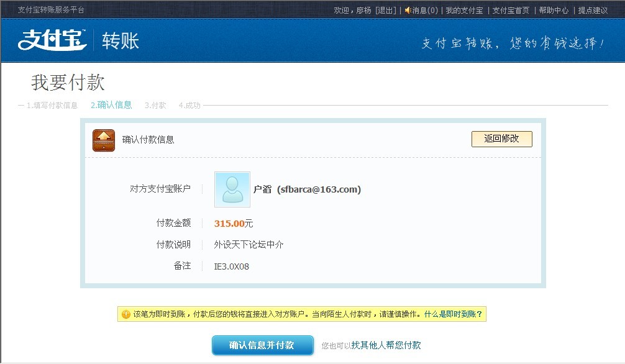Click the payment note 外设天下论坛中介
This screenshot has width=625, height=364.
coord(249,244)
